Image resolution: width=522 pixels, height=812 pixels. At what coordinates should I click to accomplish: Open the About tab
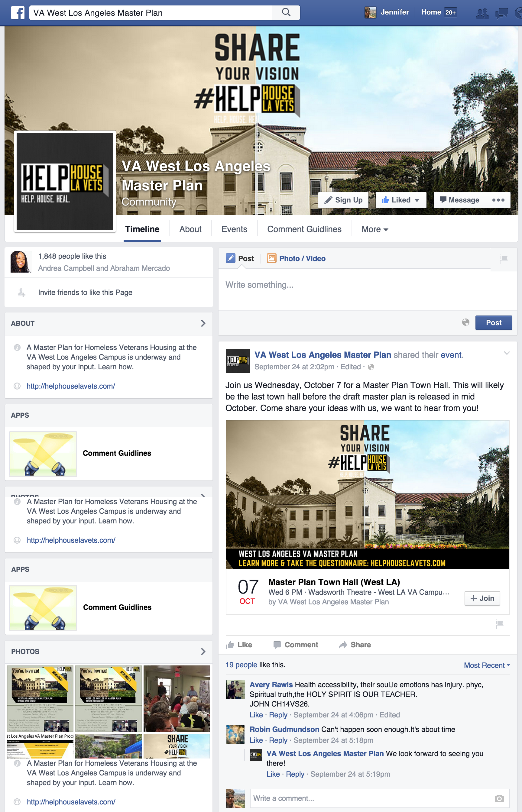pyautogui.click(x=190, y=229)
